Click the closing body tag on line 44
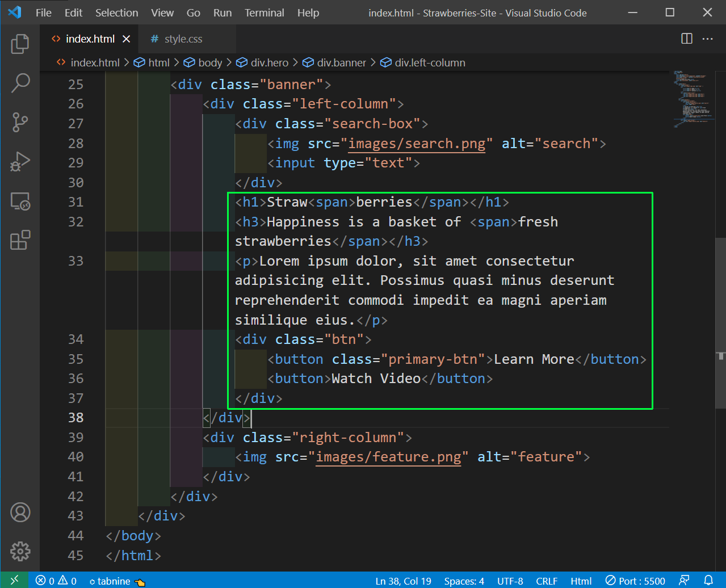Viewport: 726px width, 588px height. tap(133, 536)
